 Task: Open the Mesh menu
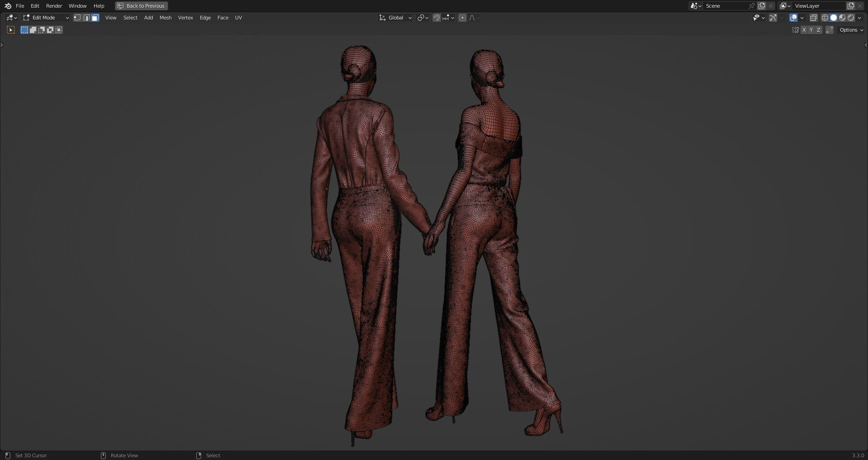click(x=165, y=18)
